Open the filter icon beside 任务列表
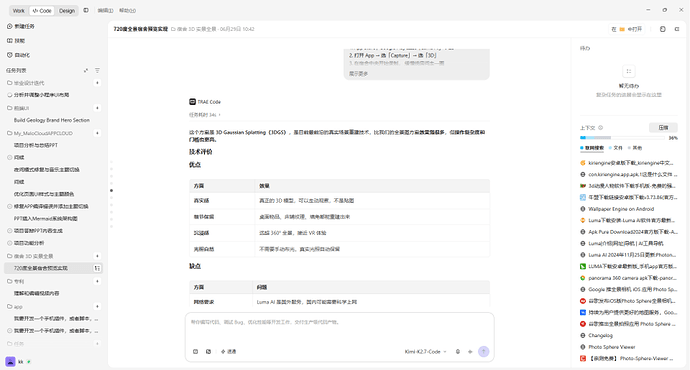The width and height of the screenshot is (690, 370). pyautogui.click(x=97, y=70)
